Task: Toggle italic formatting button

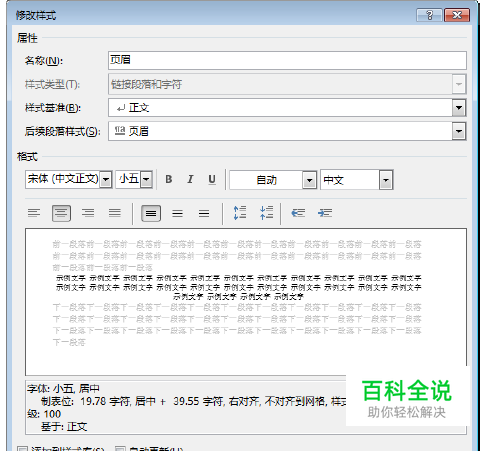Action: [x=190, y=180]
